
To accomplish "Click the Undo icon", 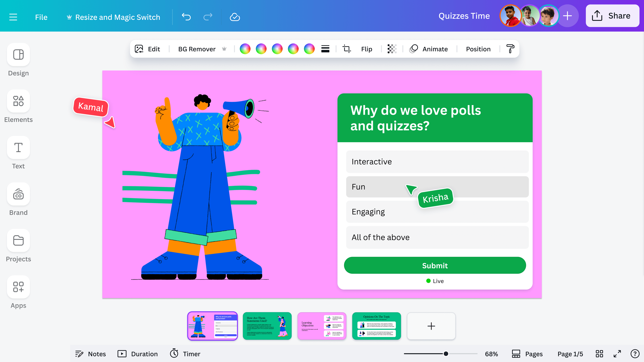I will coord(186,17).
